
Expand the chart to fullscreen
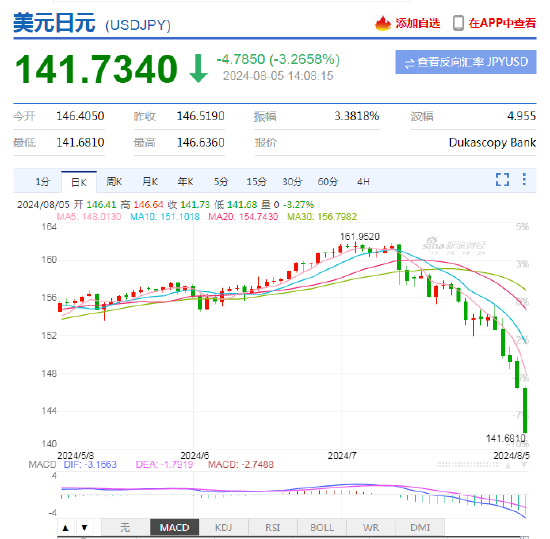click(502, 180)
